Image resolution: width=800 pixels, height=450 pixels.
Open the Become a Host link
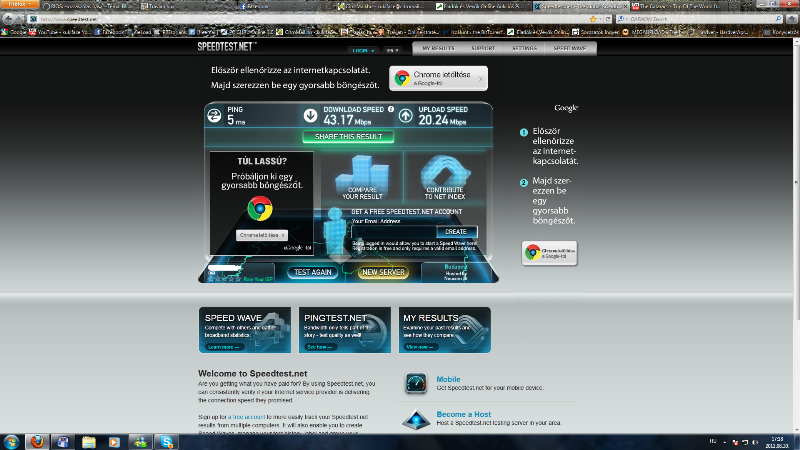coord(463,414)
